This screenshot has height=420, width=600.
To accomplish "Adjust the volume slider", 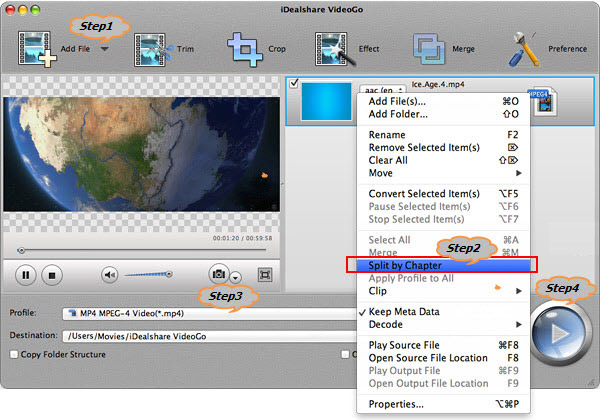I will 148,274.
